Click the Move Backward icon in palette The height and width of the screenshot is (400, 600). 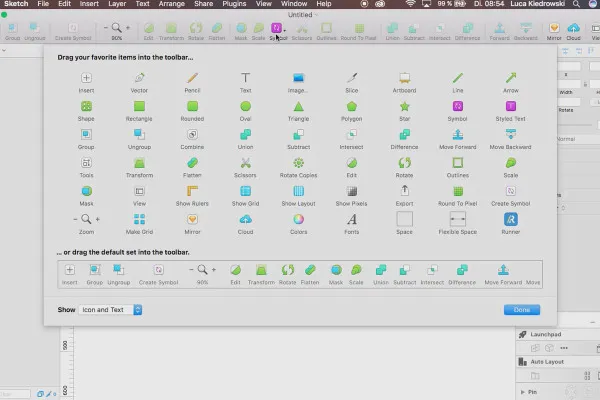[510, 134]
